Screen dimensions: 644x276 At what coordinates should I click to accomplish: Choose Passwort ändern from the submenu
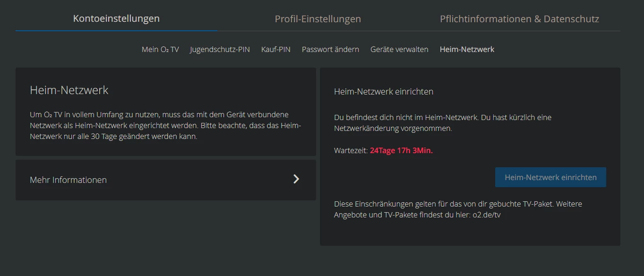[x=330, y=50]
